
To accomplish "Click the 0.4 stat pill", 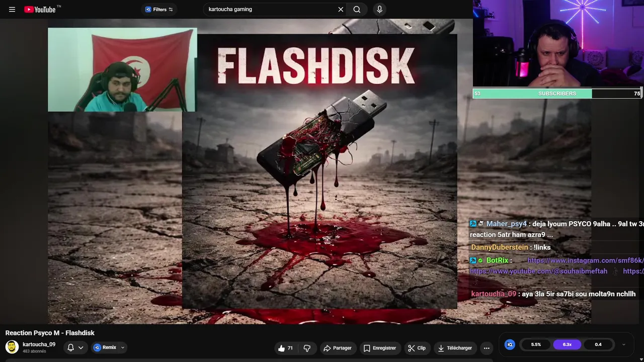I will pos(598,344).
